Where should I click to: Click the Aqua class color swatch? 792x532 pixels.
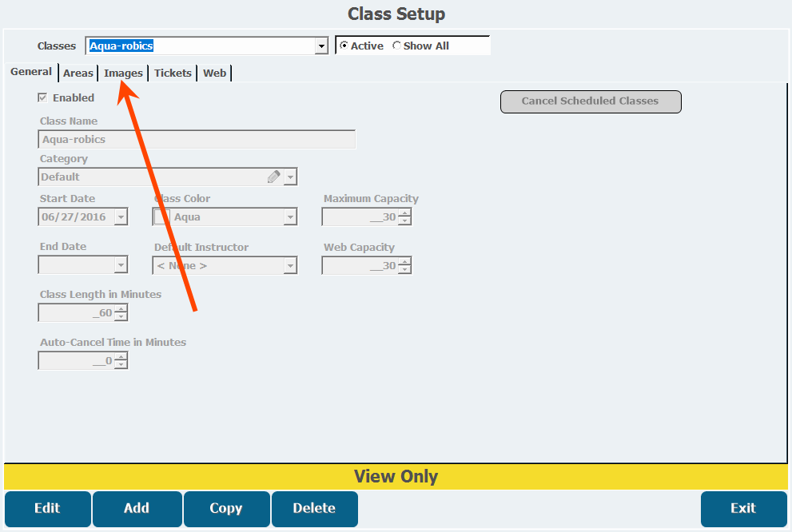tap(161, 217)
